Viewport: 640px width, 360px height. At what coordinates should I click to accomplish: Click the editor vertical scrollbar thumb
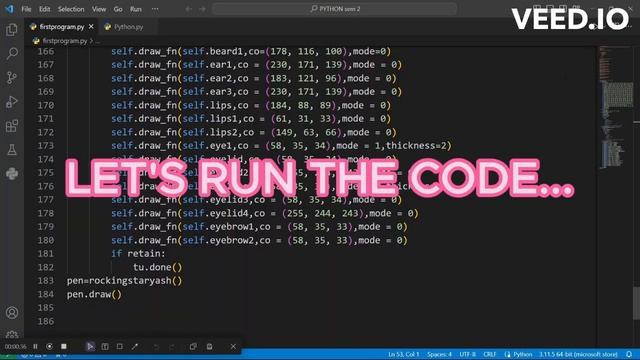(636, 303)
